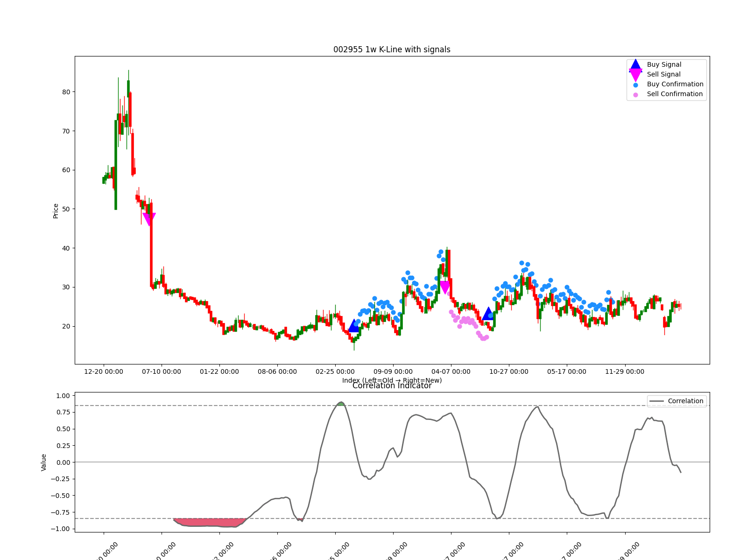Click the correlation axis tick '−1.00'
747x560 pixels.
pos(60,529)
